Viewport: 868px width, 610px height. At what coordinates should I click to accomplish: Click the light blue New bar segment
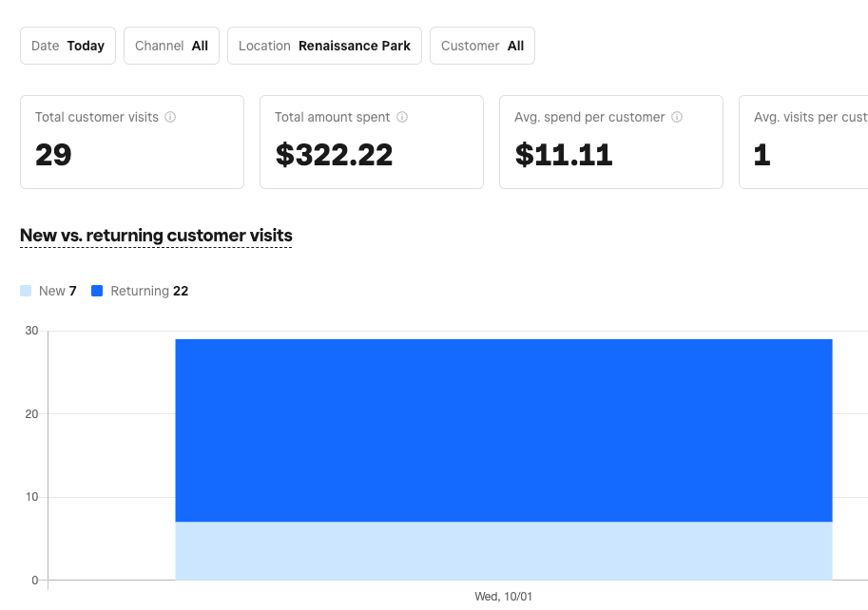point(504,551)
